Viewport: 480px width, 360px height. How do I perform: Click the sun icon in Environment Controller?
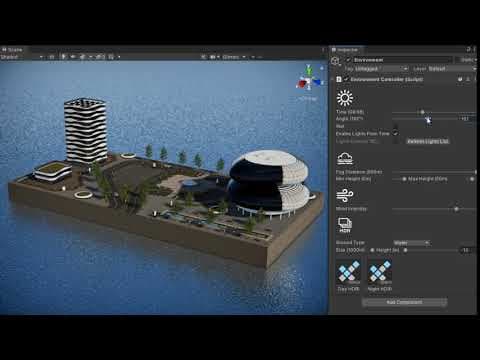345,98
